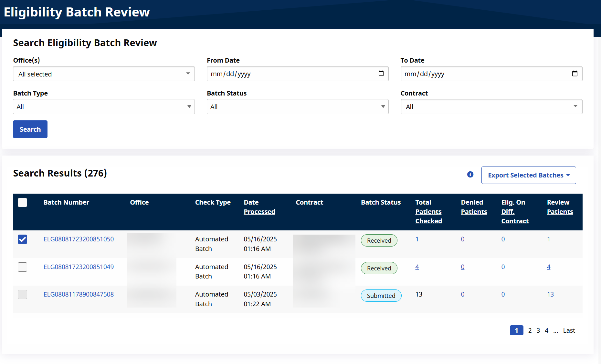Open Export Selected Batches menu
601x364 pixels.
coord(528,175)
